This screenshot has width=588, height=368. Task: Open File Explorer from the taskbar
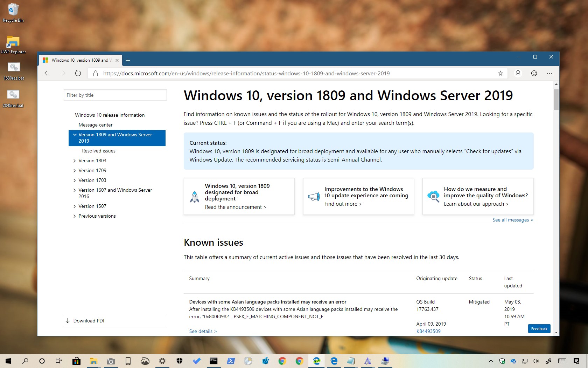point(93,361)
